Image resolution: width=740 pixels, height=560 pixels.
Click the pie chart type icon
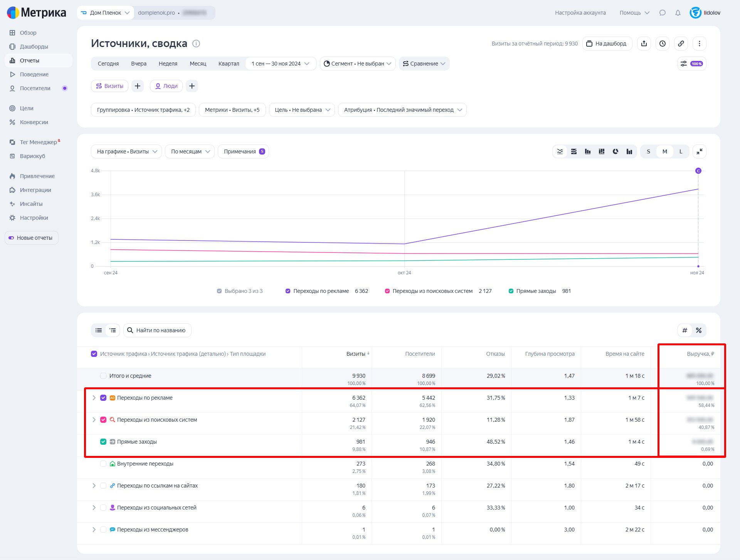coord(616,151)
